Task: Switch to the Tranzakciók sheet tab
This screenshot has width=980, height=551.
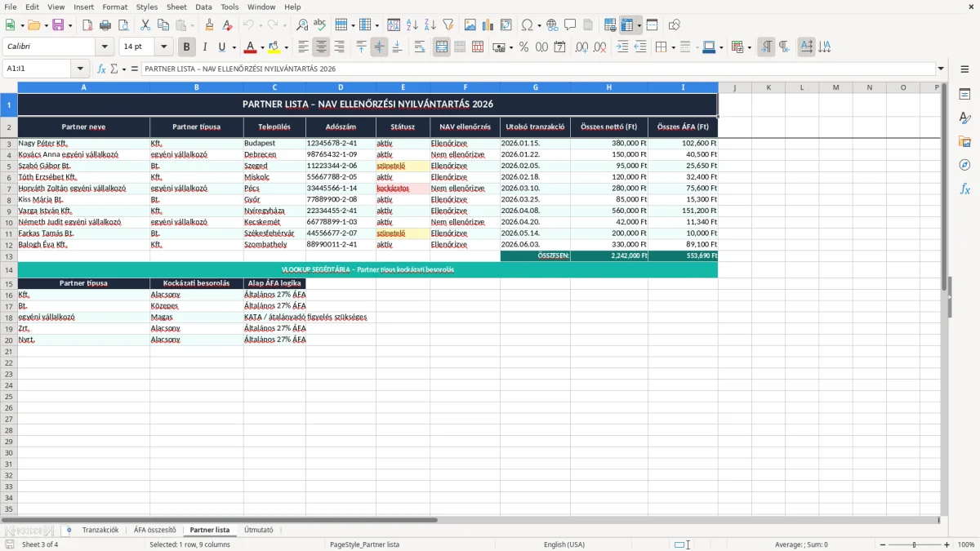Action: pyautogui.click(x=100, y=530)
